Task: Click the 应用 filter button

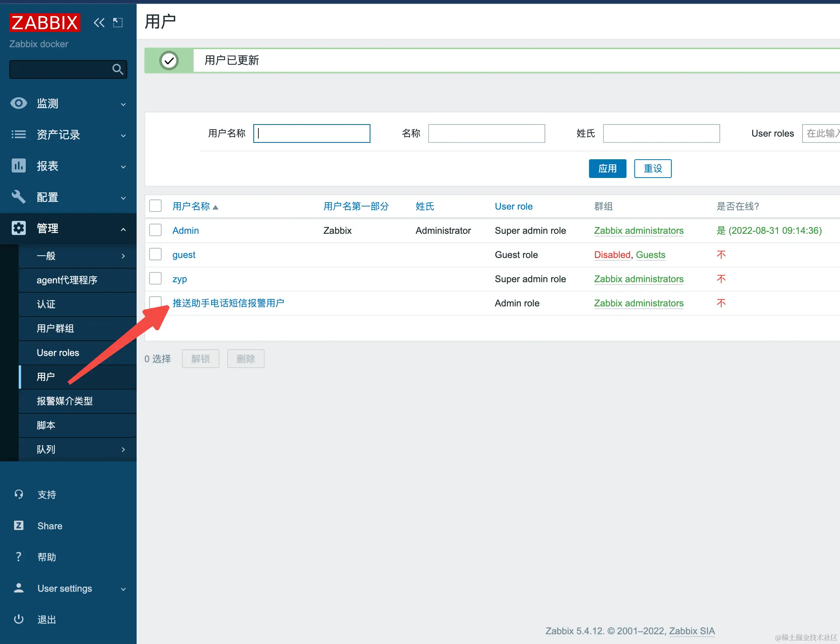Action: pyautogui.click(x=607, y=169)
